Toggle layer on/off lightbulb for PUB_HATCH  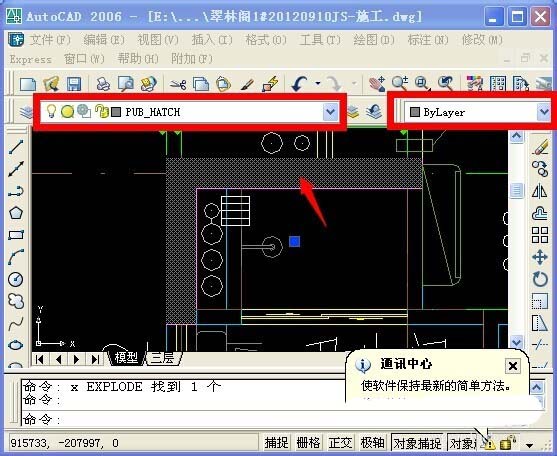coord(52,112)
